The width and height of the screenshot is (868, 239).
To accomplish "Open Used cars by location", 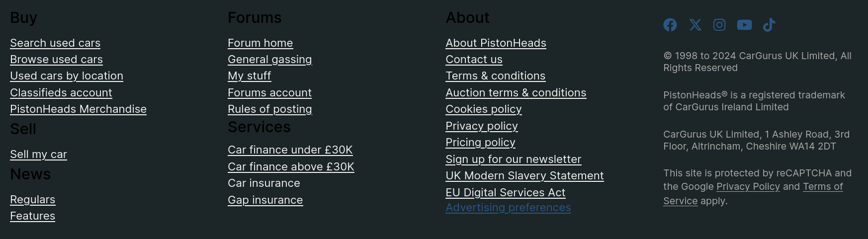I will coord(67,76).
